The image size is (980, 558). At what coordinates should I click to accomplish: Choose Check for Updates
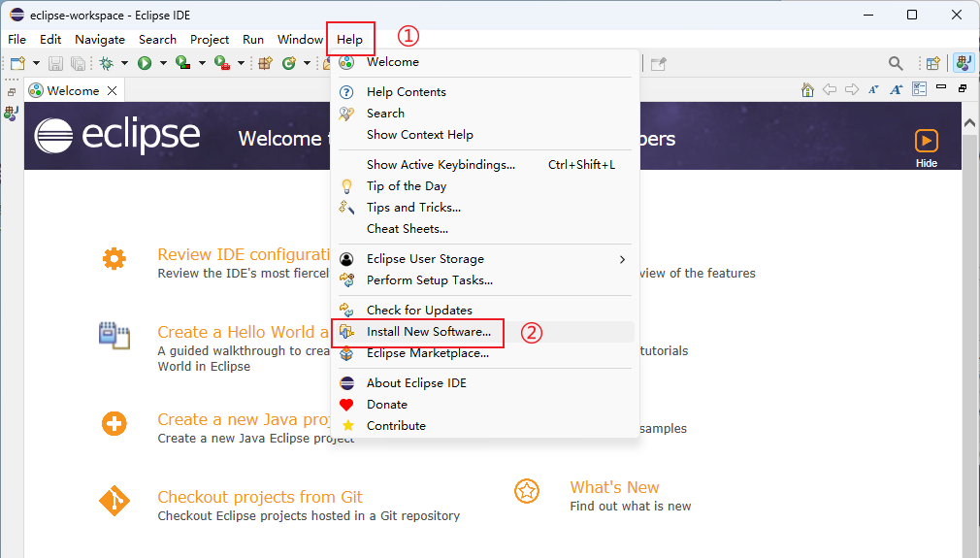pyautogui.click(x=485, y=310)
